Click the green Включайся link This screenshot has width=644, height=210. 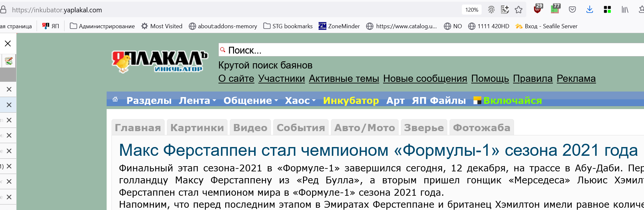[512, 101]
